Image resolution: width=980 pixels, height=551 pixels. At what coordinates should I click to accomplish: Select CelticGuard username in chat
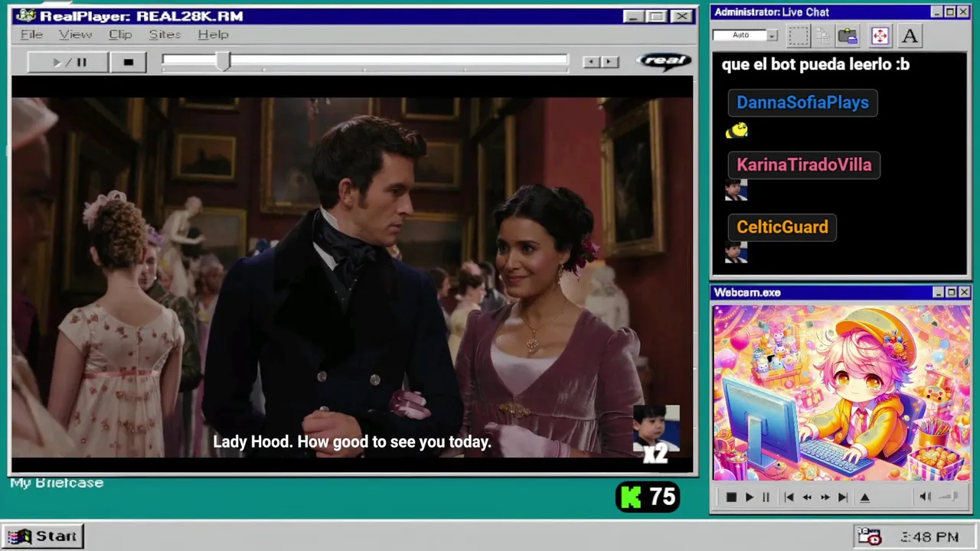[782, 227]
